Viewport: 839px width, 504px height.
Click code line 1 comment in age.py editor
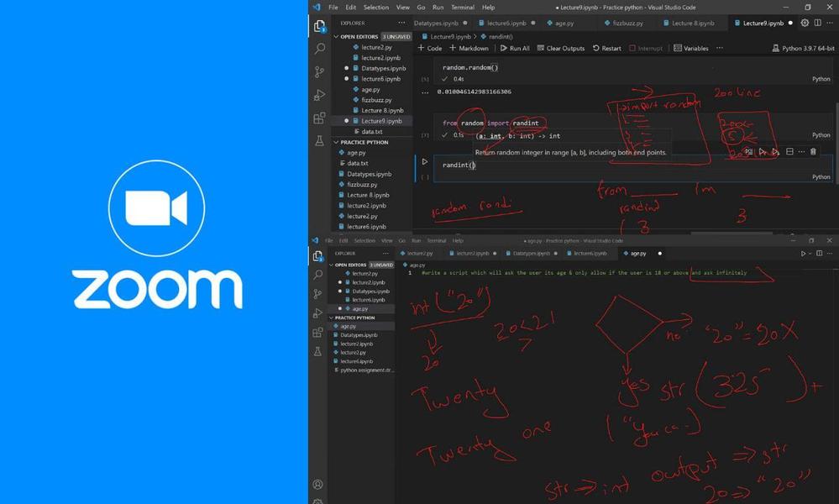[x=584, y=273]
